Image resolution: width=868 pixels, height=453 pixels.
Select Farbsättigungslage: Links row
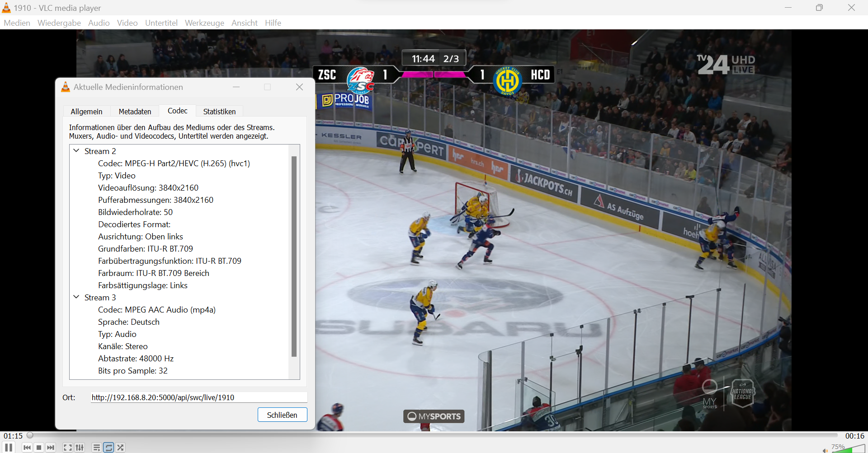click(x=143, y=285)
